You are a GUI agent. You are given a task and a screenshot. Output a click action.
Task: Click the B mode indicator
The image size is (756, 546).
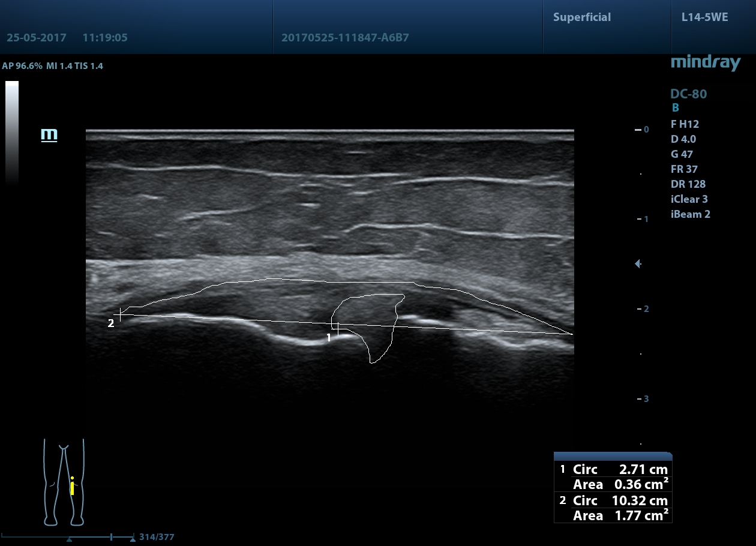click(675, 108)
